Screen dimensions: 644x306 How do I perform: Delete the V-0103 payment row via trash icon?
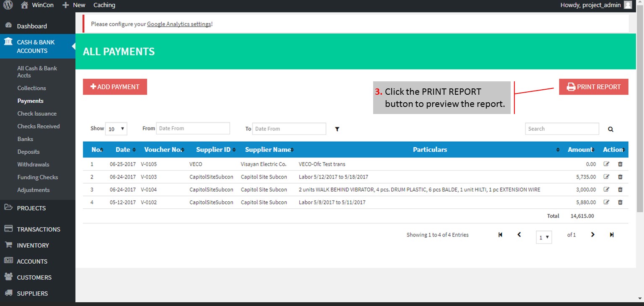tap(620, 177)
